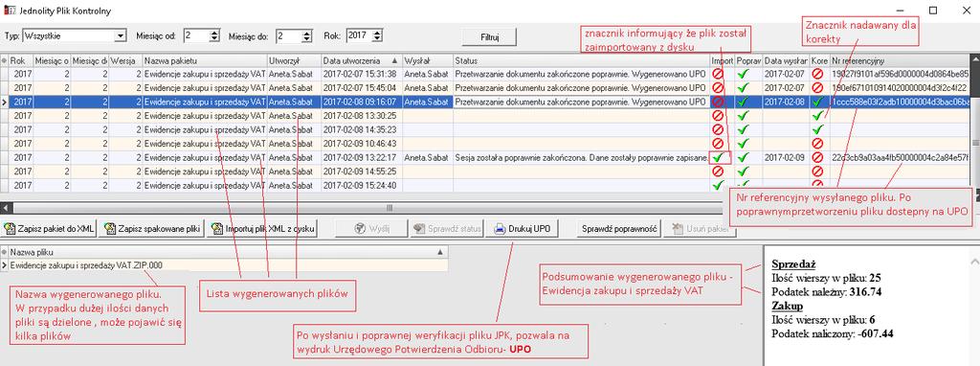Click Import icon in 15:45:04 row
The image size is (980, 366).
pos(718,87)
